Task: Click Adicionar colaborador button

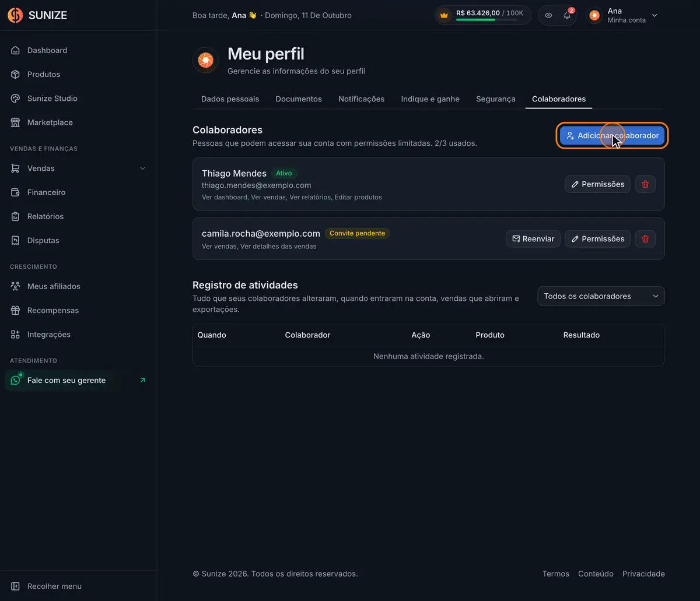Action: 612,136
